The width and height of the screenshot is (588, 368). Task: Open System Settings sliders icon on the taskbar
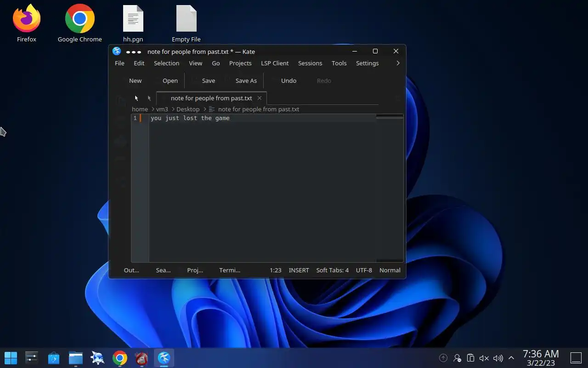(x=32, y=358)
